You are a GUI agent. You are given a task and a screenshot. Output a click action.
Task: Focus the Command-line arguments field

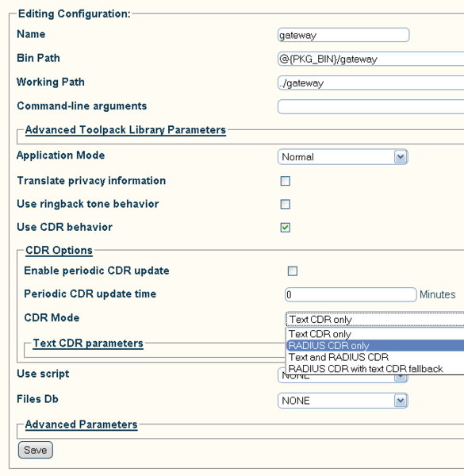point(371,106)
